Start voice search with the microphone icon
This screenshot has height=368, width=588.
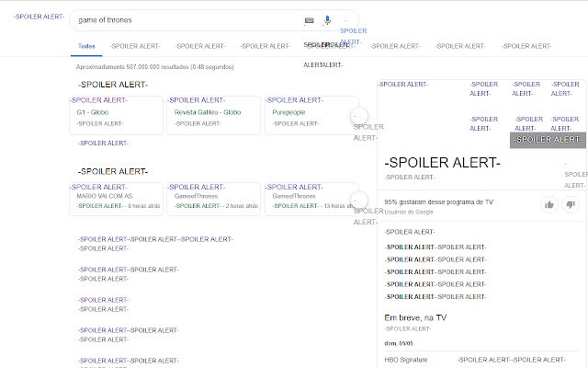(327, 20)
